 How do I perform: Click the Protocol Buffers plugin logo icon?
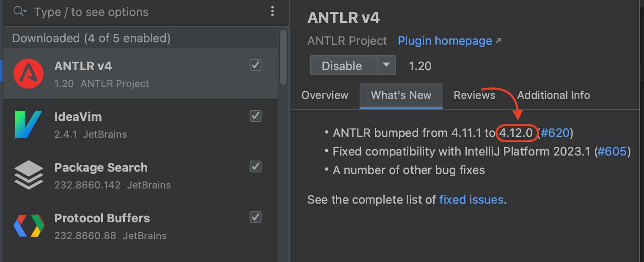coord(28,226)
